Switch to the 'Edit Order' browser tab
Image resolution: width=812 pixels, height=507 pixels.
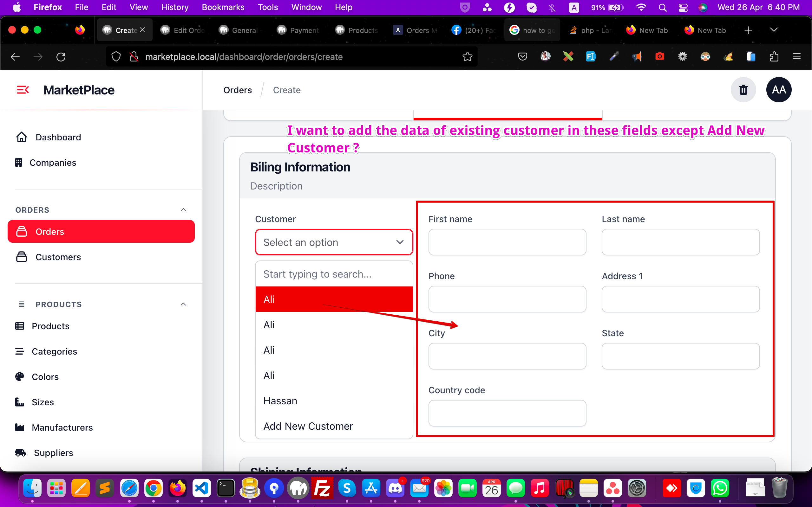coord(183,30)
